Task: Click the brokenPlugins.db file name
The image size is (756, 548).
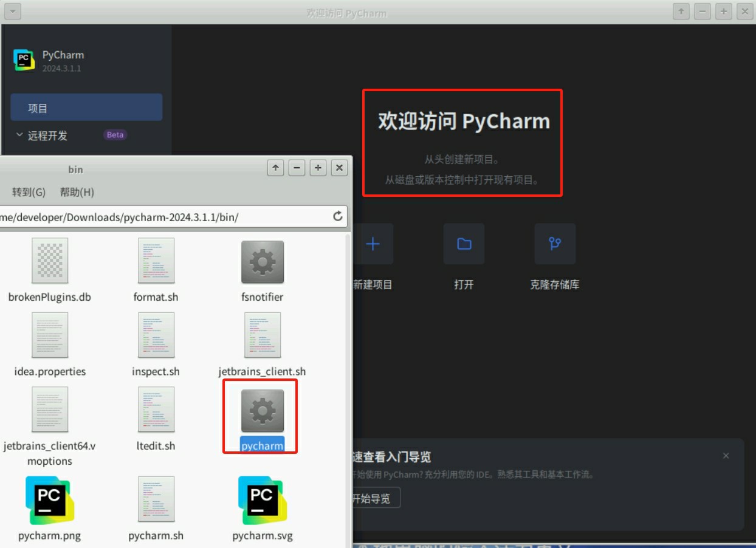Action: 50,297
